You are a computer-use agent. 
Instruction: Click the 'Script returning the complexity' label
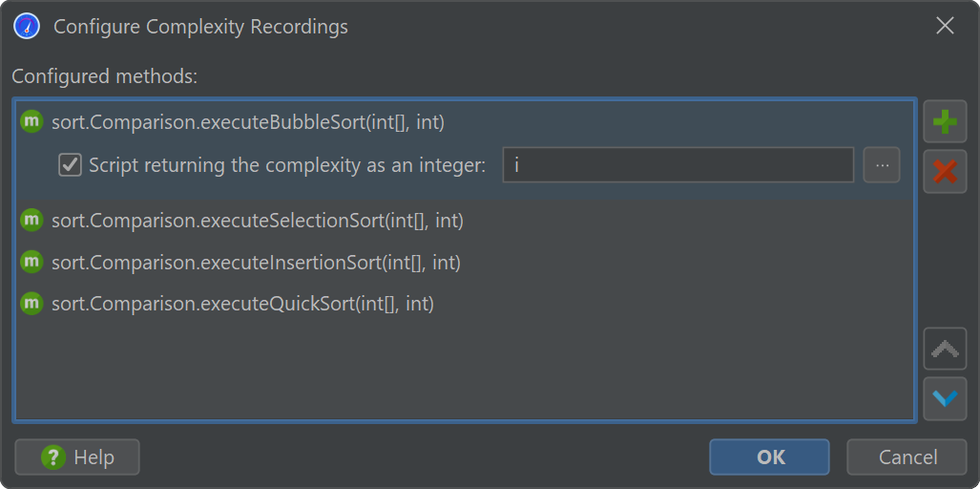[x=287, y=165]
